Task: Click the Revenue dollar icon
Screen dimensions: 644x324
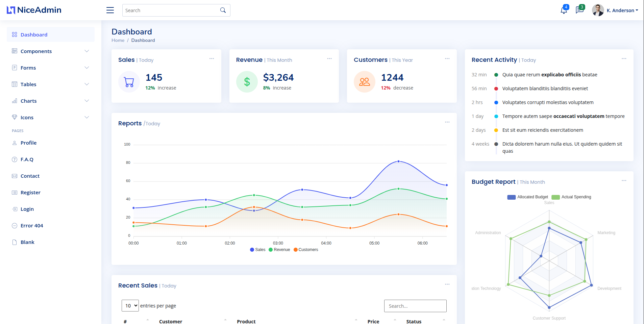Action: coord(247,82)
